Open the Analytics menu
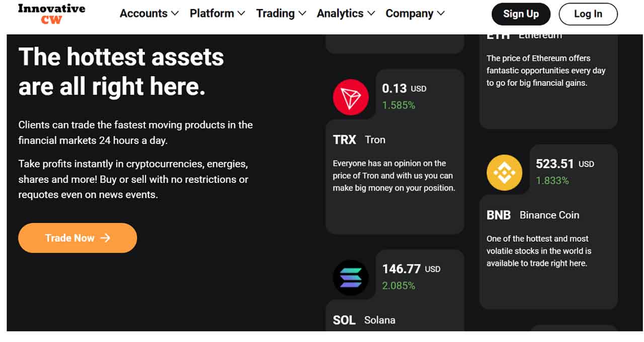644x342 pixels. point(345,14)
